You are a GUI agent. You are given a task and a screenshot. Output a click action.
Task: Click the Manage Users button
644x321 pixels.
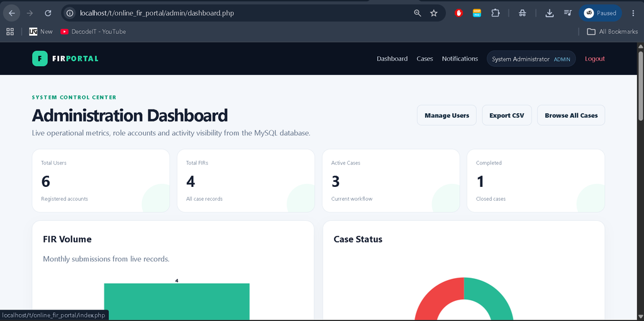[x=447, y=115]
